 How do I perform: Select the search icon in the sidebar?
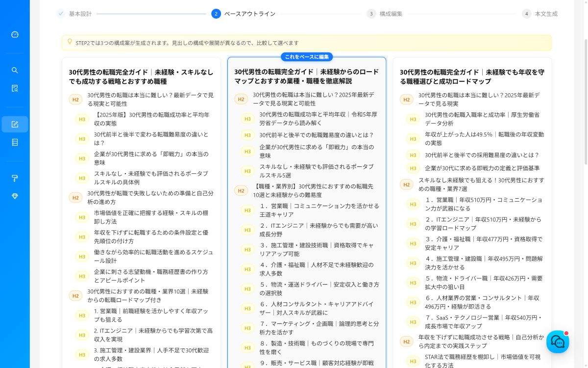pos(15,70)
